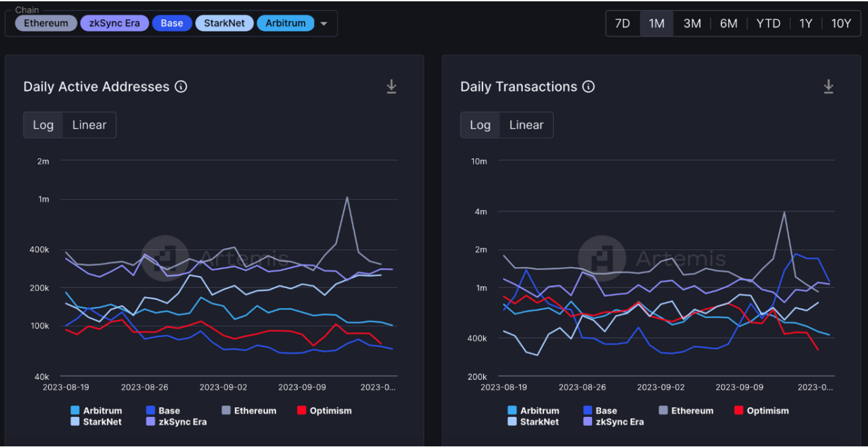The height and width of the screenshot is (447, 868).
Task: Choose the 3M time range button
Action: click(692, 23)
